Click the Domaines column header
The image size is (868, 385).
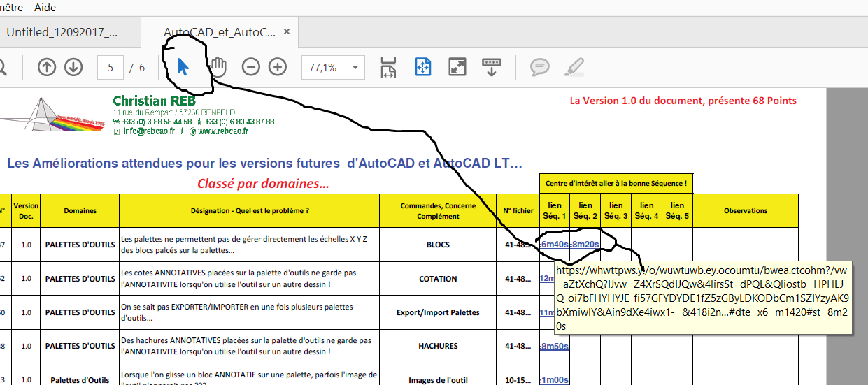tap(80, 210)
